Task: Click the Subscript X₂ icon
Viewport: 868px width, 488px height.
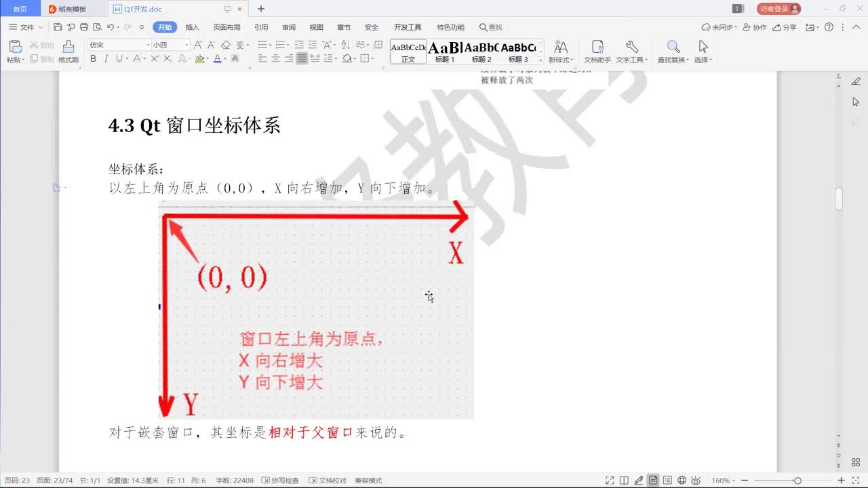Action: [x=167, y=59]
